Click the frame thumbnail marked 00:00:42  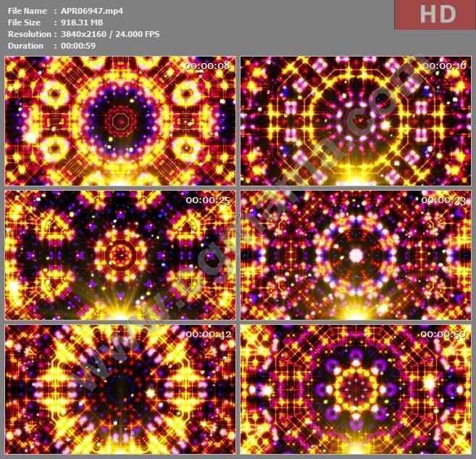[120, 389]
